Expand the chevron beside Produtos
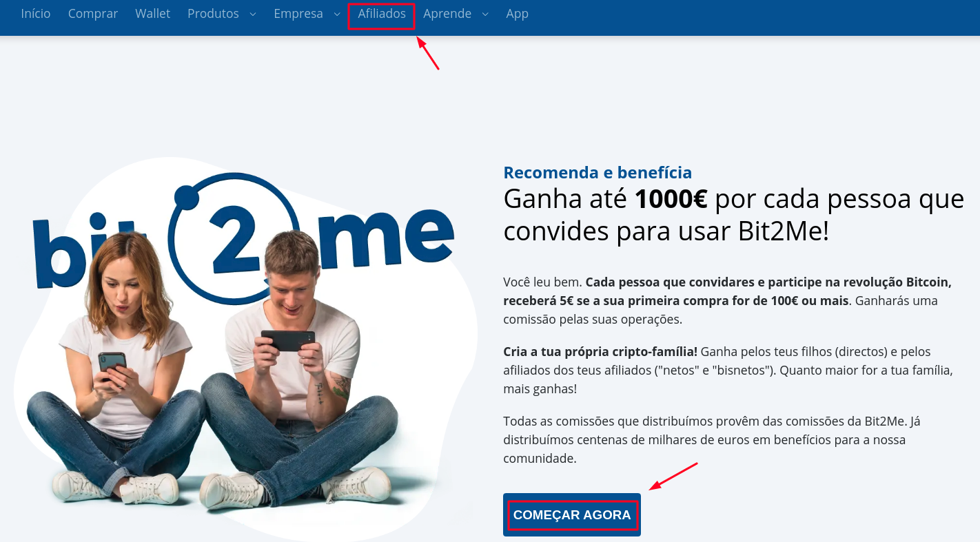The width and height of the screenshot is (980, 542). click(252, 14)
